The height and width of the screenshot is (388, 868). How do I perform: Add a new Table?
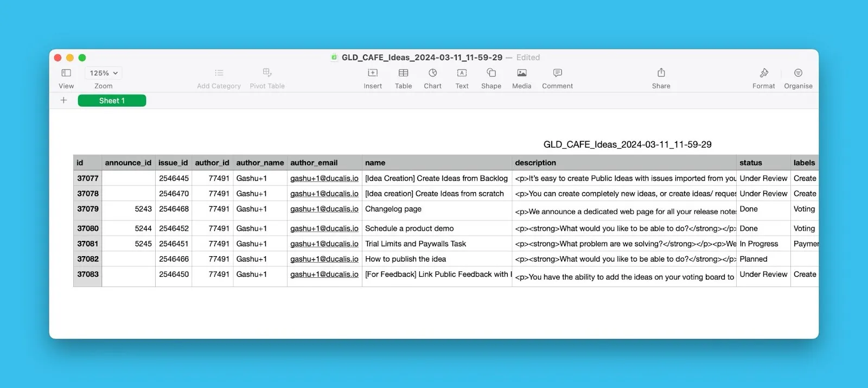click(x=403, y=73)
